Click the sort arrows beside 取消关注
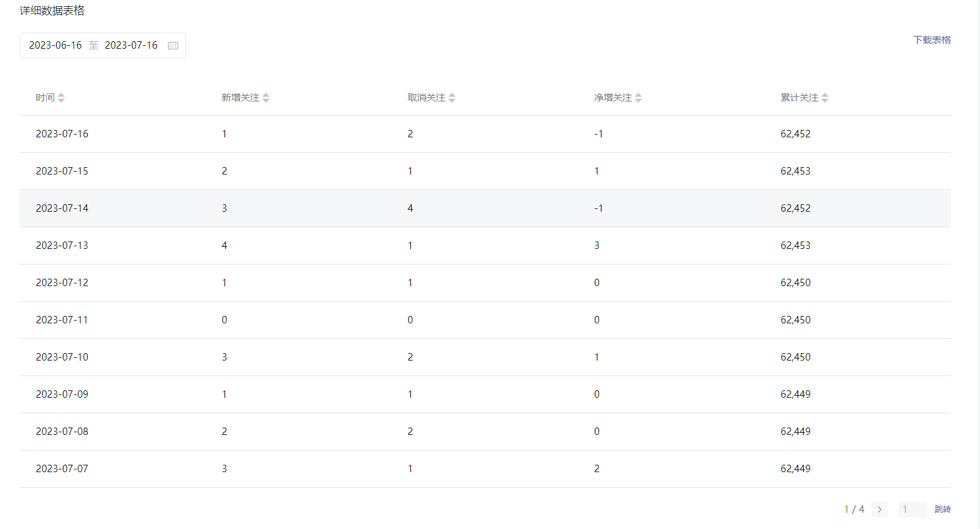 point(451,97)
